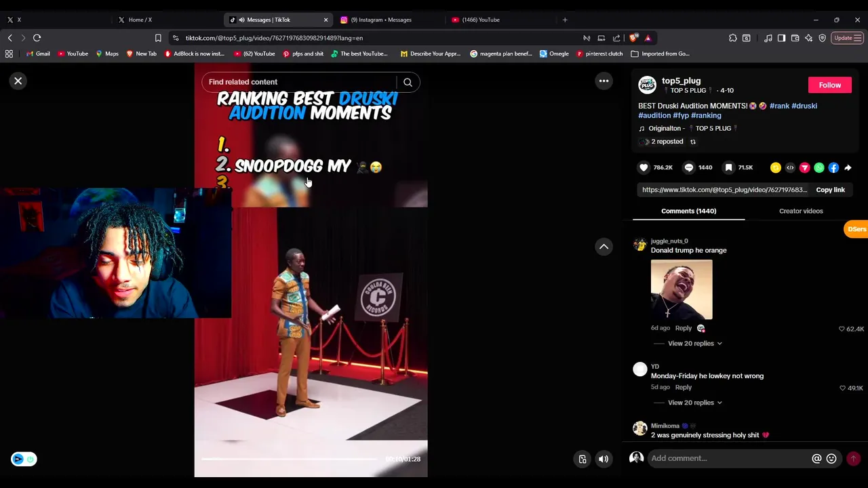868x488 pixels.
Task: Open the laughing image in Donald trump comment
Action: 682,289
